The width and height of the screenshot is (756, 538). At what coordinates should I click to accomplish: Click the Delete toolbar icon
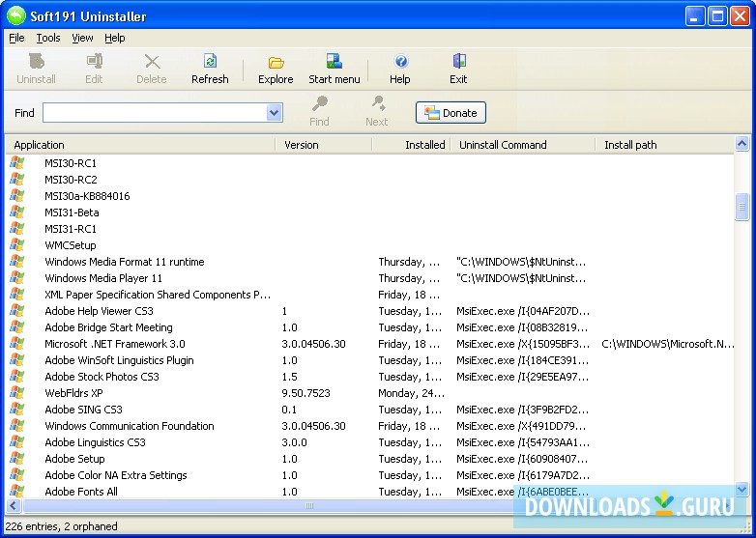(x=152, y=62)
